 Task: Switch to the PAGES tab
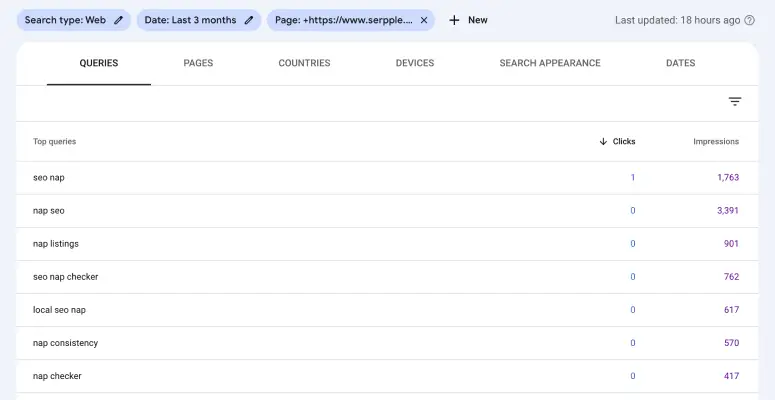coord(198,63)
